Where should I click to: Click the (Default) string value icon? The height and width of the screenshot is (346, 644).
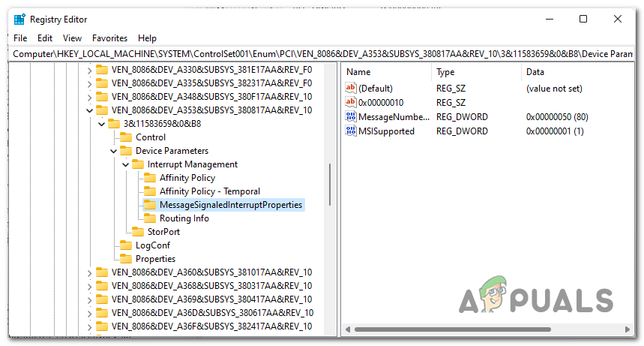click(x=351, y=88)
